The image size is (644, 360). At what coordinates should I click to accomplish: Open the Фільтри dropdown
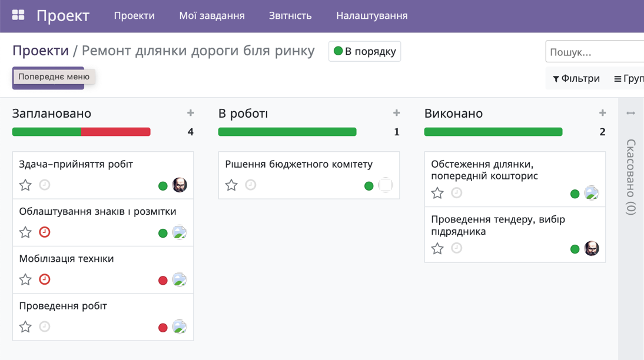point(576,78)
